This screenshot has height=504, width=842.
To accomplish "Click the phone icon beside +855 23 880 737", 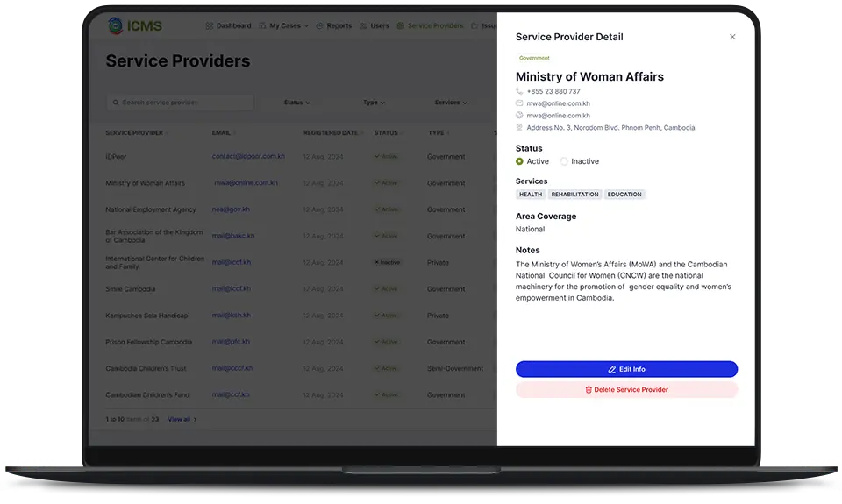I will point(519,91).
